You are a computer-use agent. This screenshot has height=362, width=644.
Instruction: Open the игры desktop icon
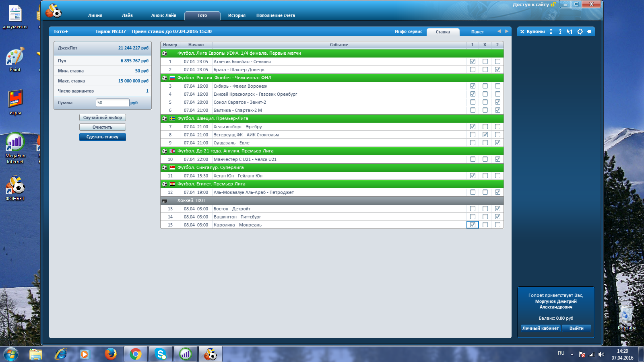tap(15, 103)
